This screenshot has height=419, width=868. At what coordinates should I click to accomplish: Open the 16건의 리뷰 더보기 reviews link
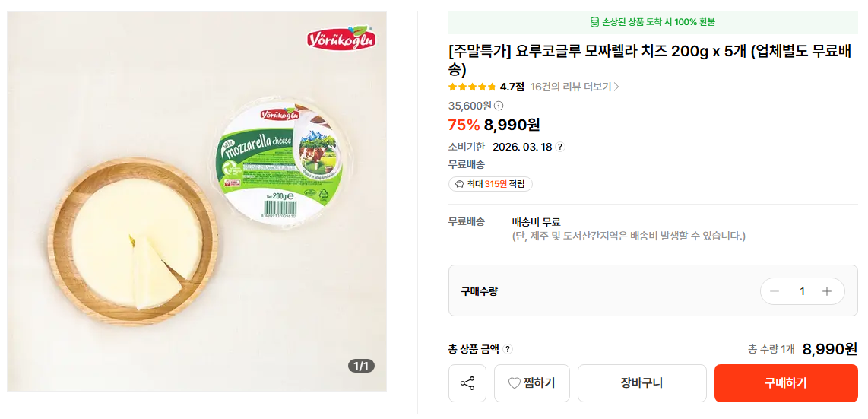[x=570, y=87]
